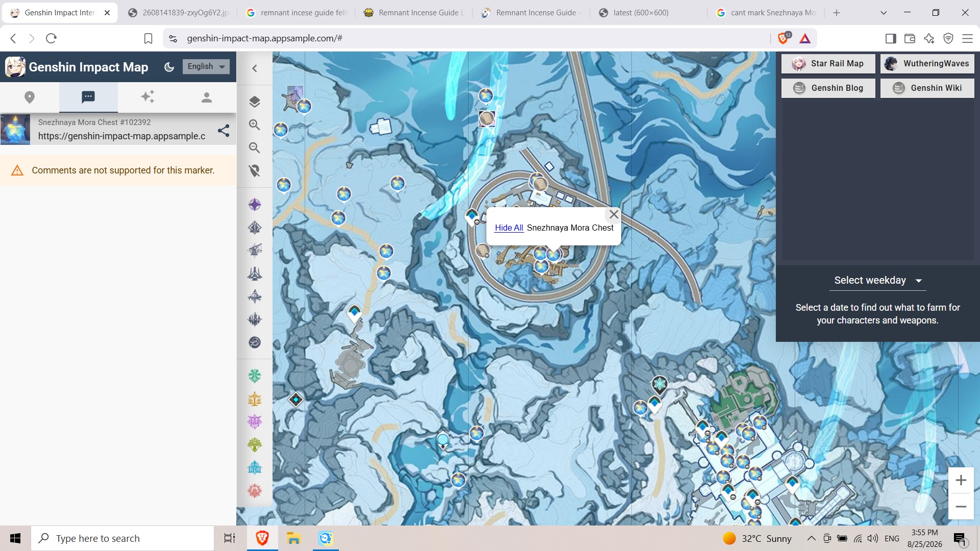Image resolution: width=980 pixels, height=551 pixels.
Task: Open Task View on taskbar
Action: coord(230,538)
